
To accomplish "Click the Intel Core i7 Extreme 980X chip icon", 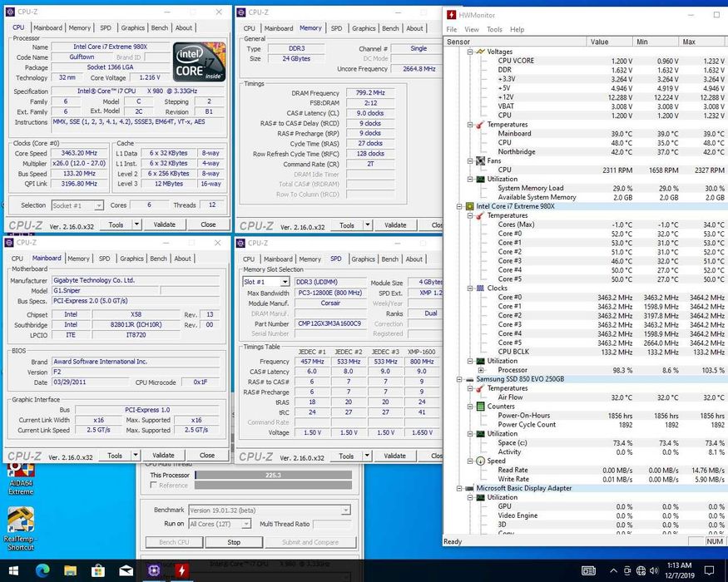I will 470,206.
